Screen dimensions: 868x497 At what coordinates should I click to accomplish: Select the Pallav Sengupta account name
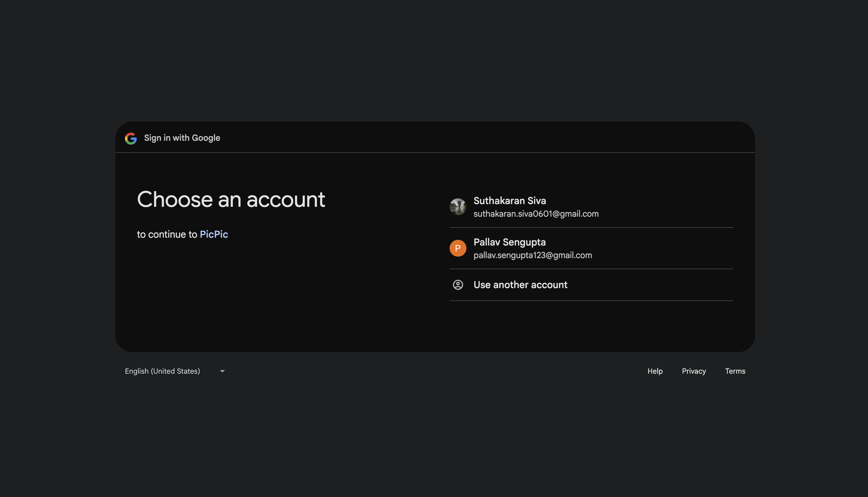click(509, 242)
